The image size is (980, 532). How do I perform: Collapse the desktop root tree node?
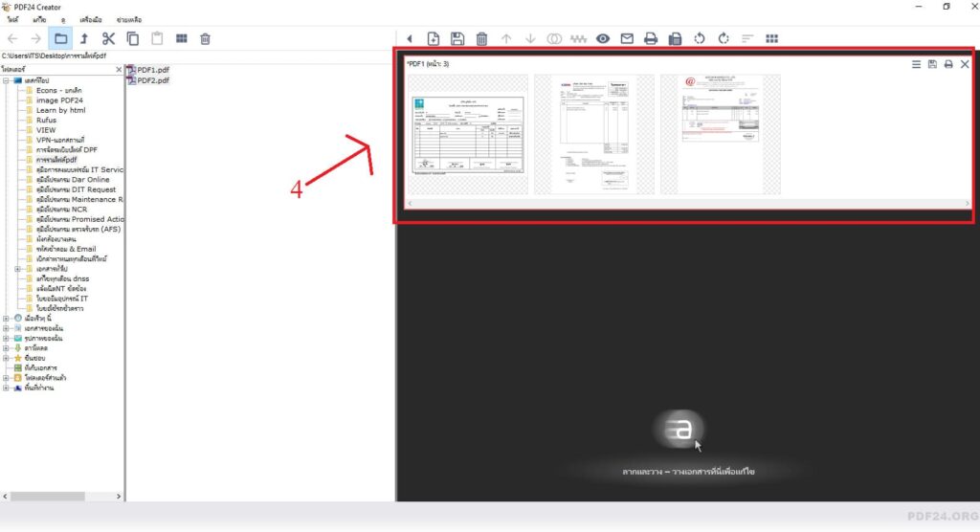[x=7, y=80]
